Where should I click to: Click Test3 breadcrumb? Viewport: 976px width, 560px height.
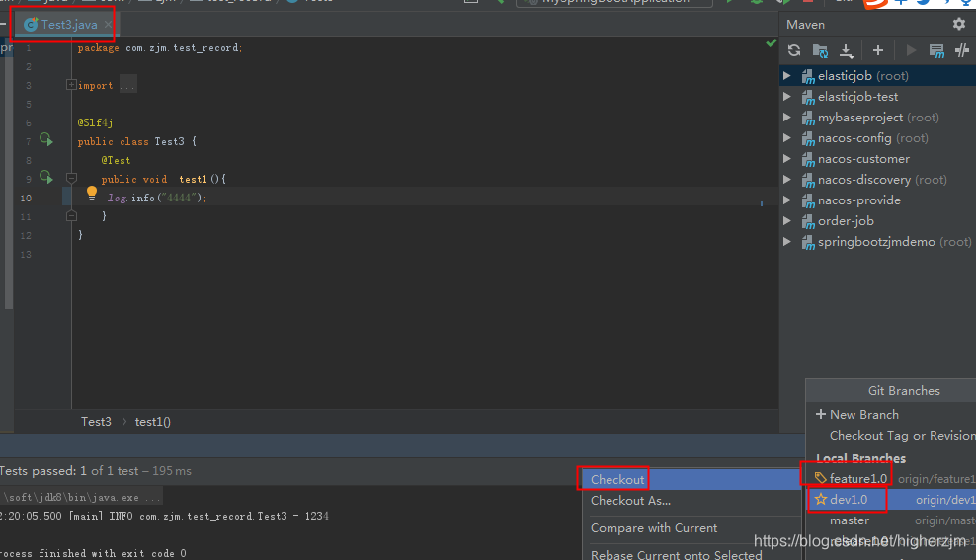tap(96, 422)
